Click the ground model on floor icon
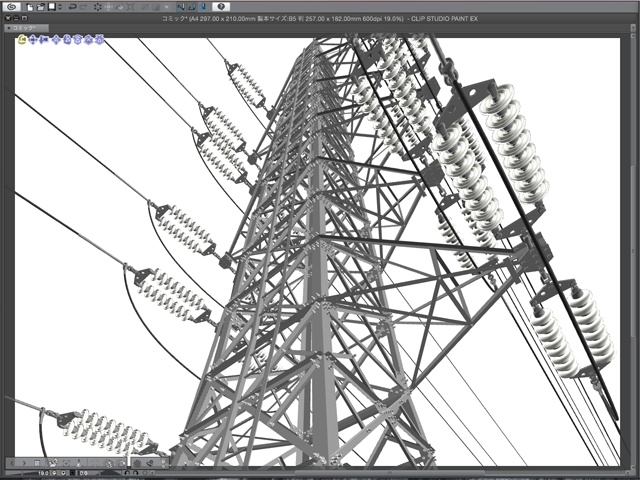This screenshot has height=480, width=640. pyautogui.click(x=79, y=463)
